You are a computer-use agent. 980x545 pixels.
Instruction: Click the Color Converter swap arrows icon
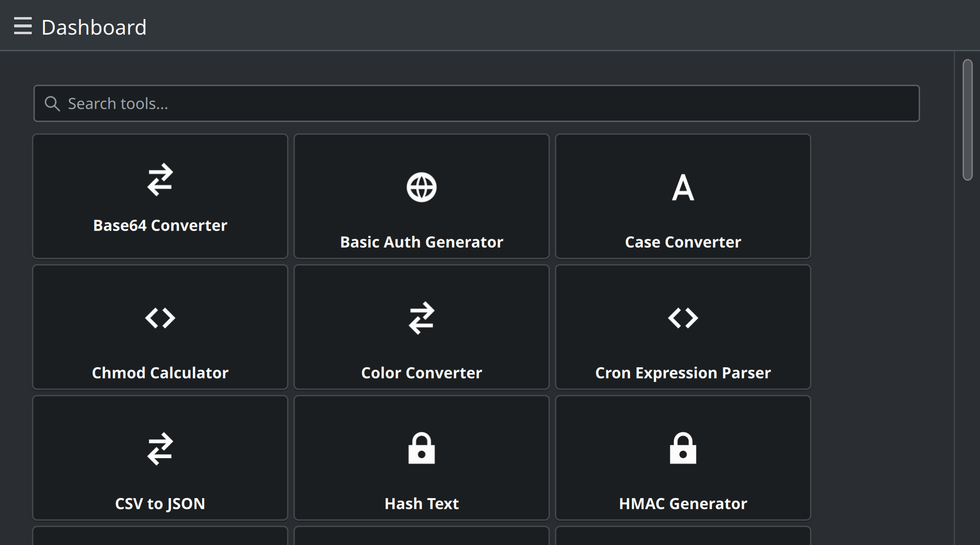(421, 318)
